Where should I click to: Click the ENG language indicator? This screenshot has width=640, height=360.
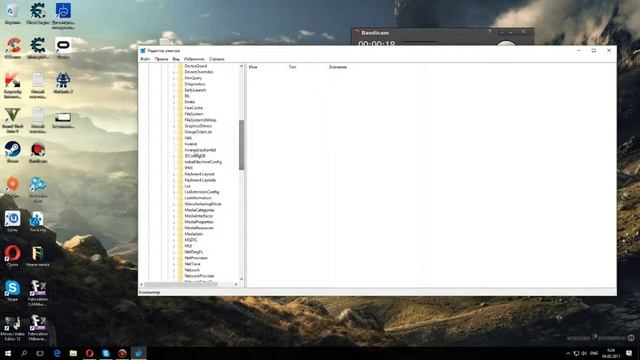pyautogui.click(x=594, y=353)
